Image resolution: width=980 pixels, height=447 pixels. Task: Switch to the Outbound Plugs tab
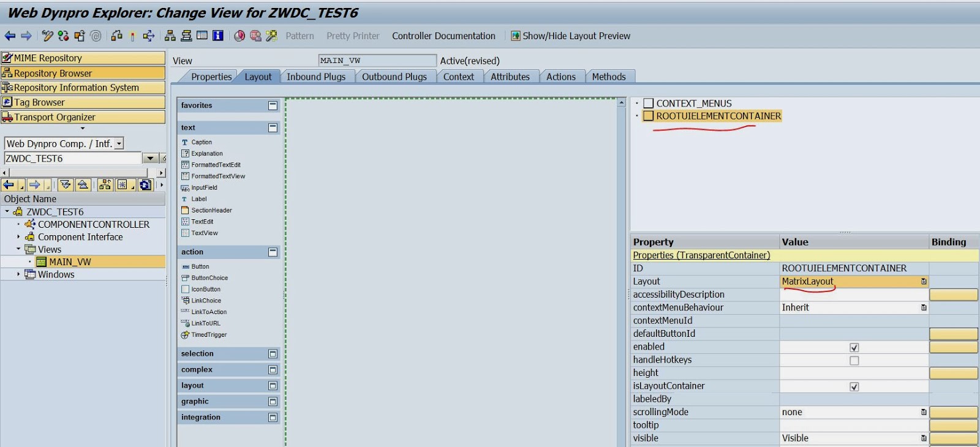[x=394, y=77]
